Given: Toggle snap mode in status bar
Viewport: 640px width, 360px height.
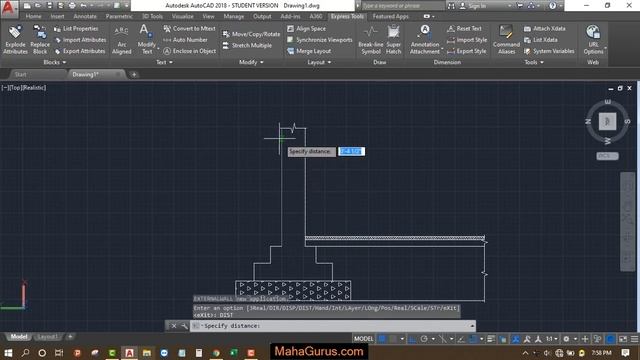Looking at the screenshot, I should [x=393, y=339].
